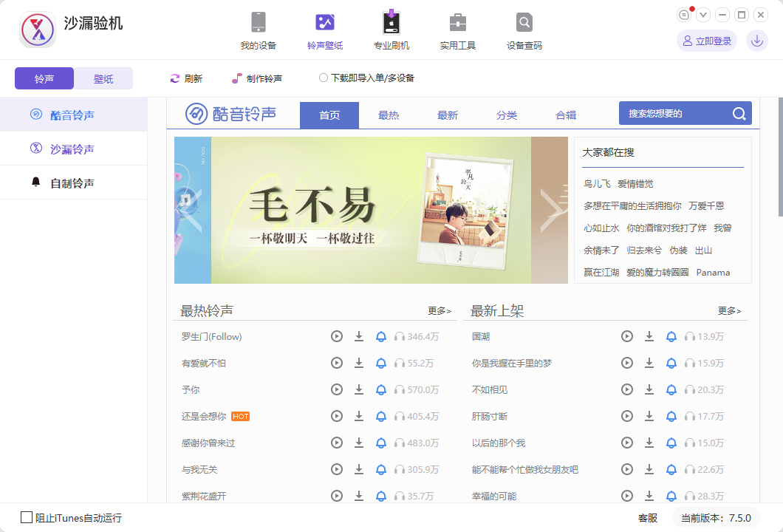
Task: Click the 沙漏验机 app logo
Action: pos(38,30)
